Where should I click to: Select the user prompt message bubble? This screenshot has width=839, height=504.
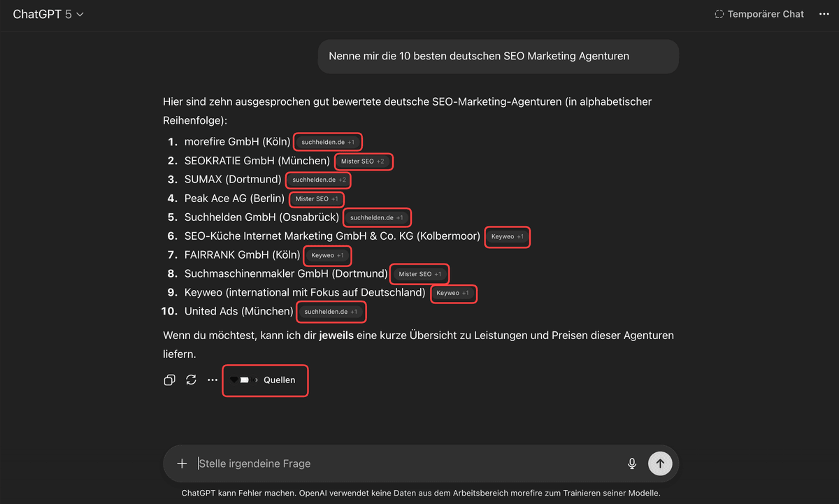point(498,56)
